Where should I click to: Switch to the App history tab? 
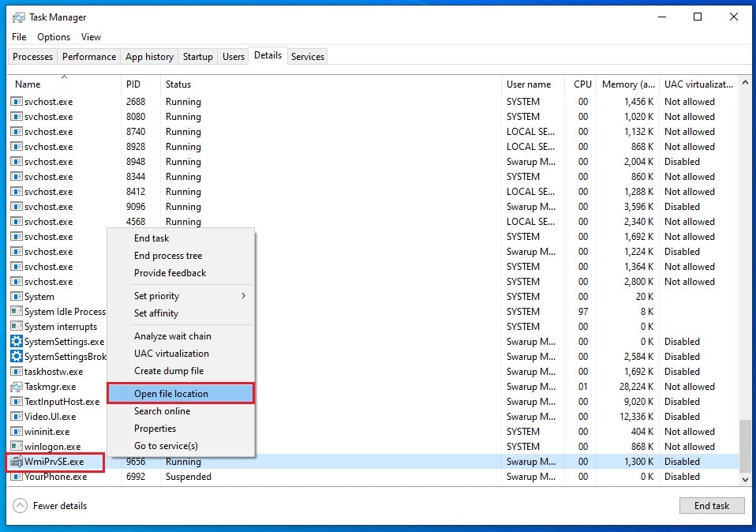pyautogui.click(x=149, y=56)
